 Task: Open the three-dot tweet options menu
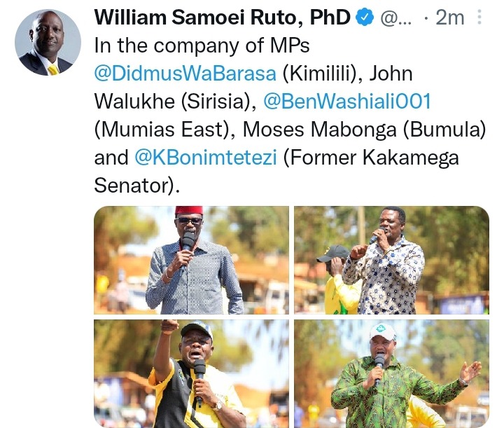(x=479, y=17)
